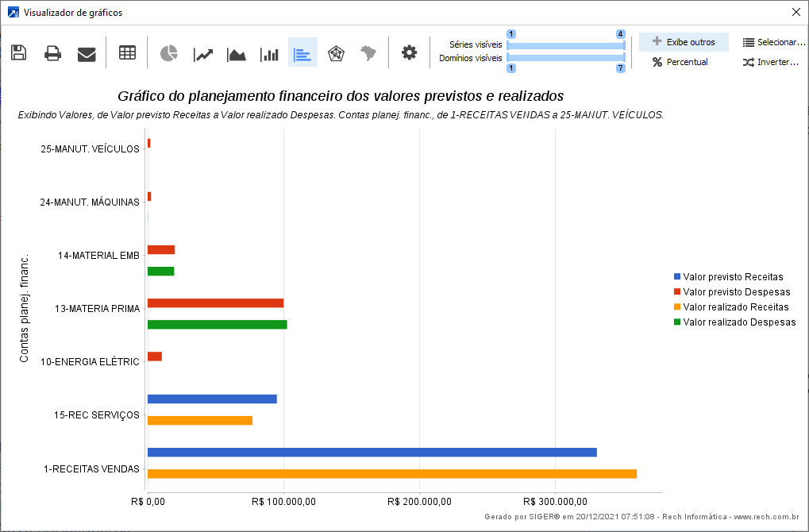The width and height of the screenshot is (809, 532).
Task: Choose the vertical bar chart type
Action: pyautogui.click(x=270, y=53)
